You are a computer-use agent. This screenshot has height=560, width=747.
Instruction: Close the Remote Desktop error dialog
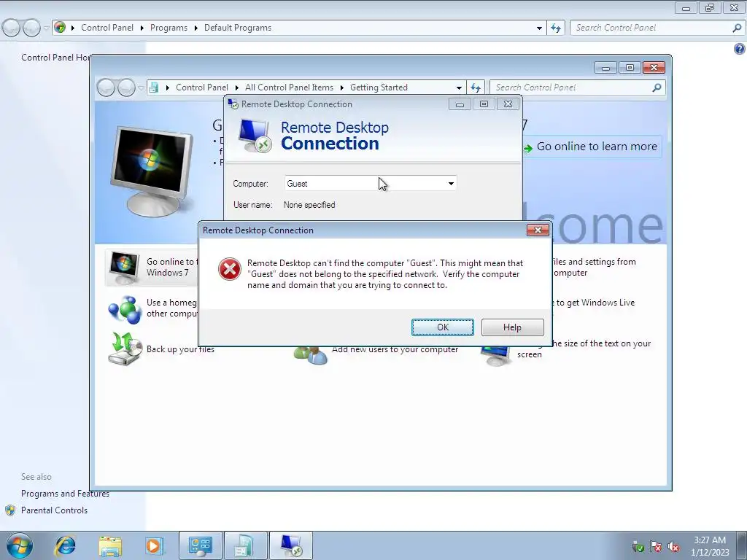coord(538,230)
